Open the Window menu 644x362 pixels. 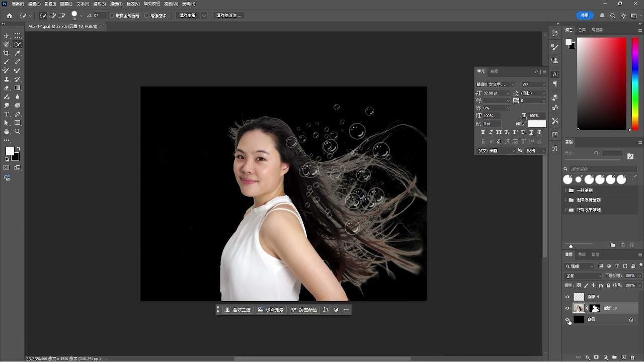point(171,4)
